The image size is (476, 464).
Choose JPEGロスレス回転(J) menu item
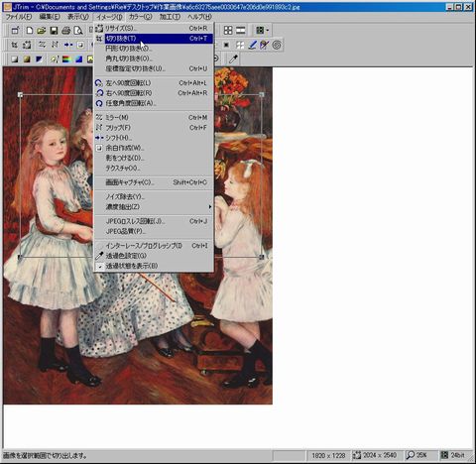click(x=154, y=221)
